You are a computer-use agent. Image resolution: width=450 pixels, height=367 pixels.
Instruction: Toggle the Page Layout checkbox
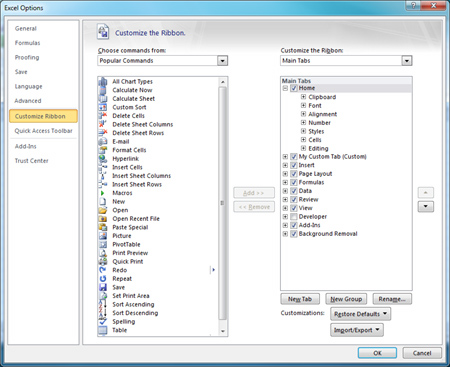point(294,174)
